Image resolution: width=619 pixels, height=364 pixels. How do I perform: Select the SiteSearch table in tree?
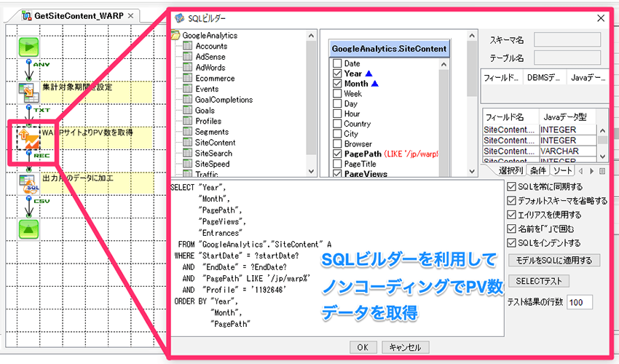[213, 153]
